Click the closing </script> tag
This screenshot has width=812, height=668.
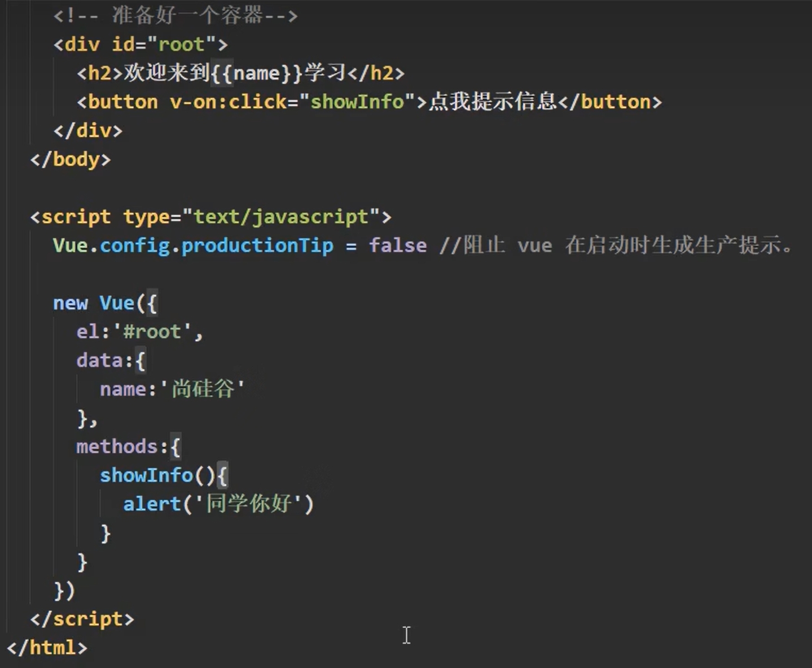82,619
